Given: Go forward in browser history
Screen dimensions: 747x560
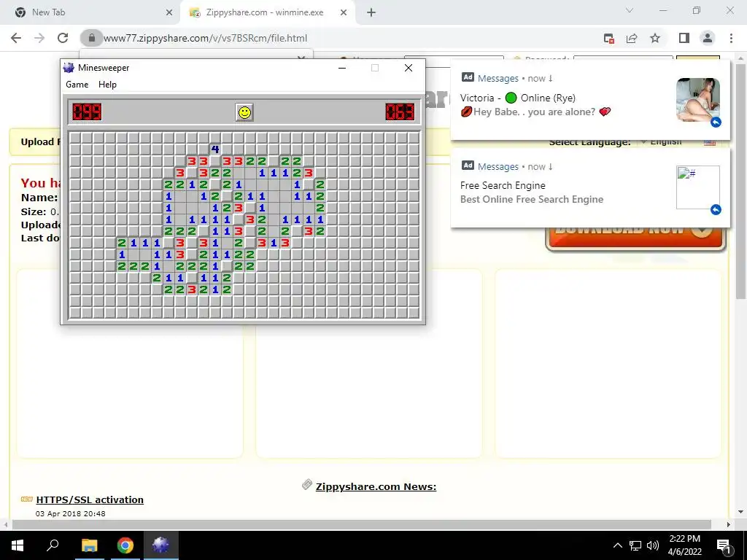Looking at the screenshot, I should 39,38.
